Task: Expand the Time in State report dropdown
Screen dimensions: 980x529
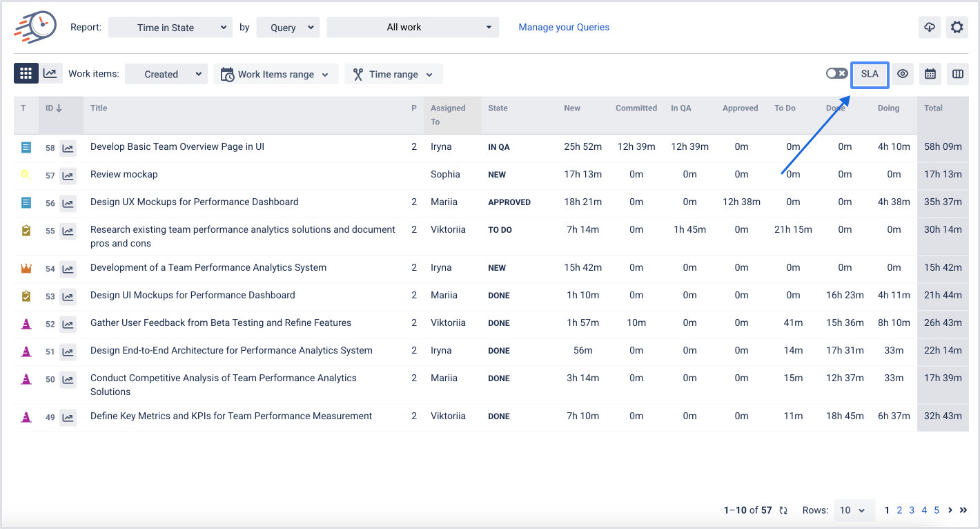Action: 170,28
